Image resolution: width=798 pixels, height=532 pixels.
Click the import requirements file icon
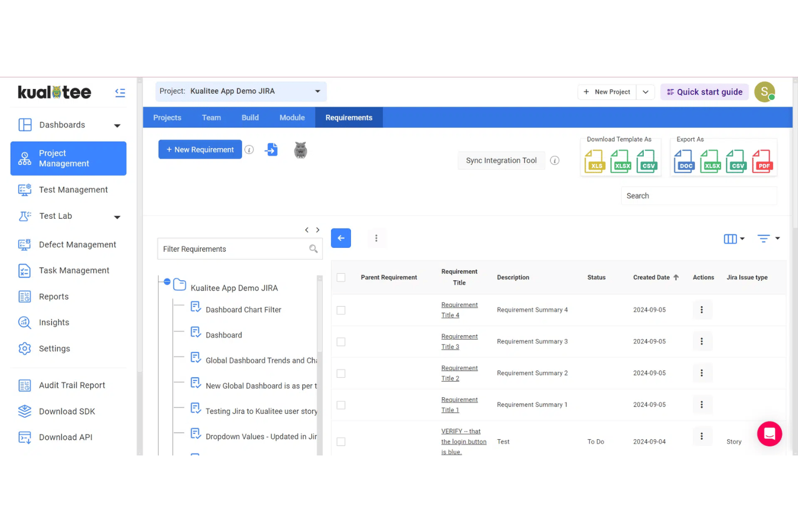[272, 150]
